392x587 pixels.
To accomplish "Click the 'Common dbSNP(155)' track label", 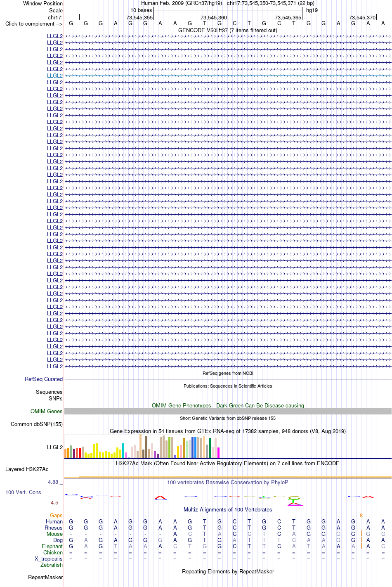I will 37,424.
